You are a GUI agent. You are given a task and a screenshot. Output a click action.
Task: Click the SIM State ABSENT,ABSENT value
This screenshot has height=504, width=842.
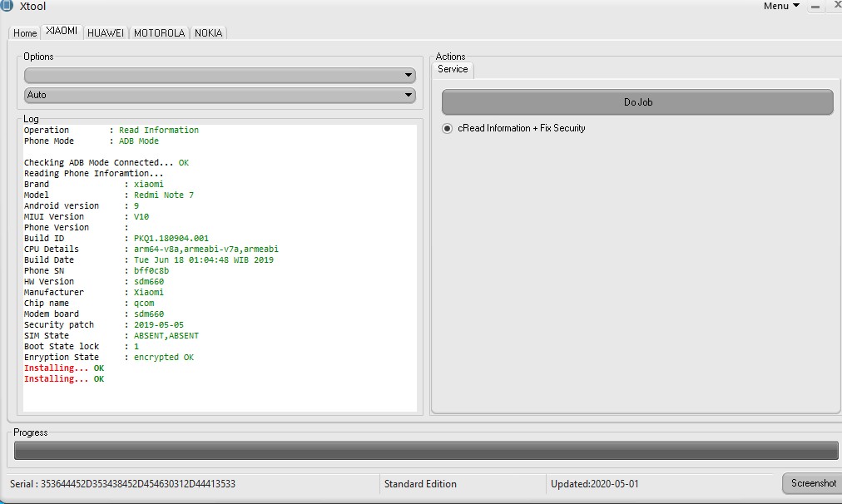166,335
